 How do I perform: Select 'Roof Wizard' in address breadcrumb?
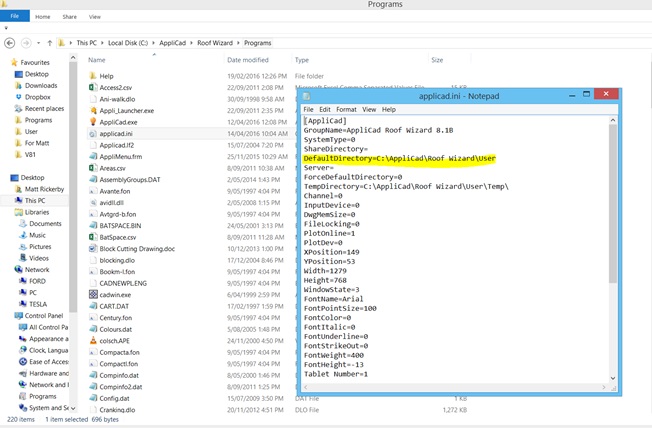215,43
